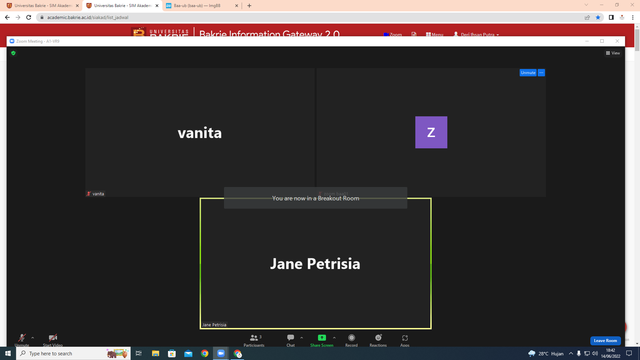Click the document icon in Bakrie header

pos(414,35)
